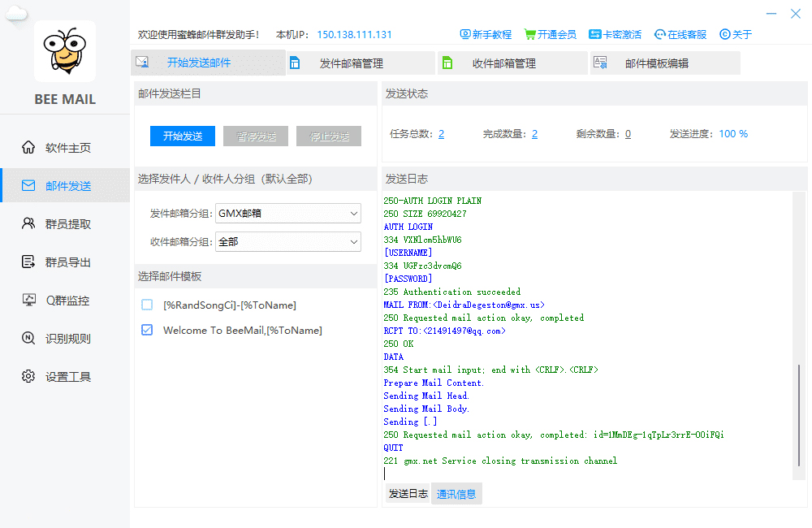Uncheck the Welcome To BeeMail template box
This screenshot has height=528, width=812.
click(147, 330)
